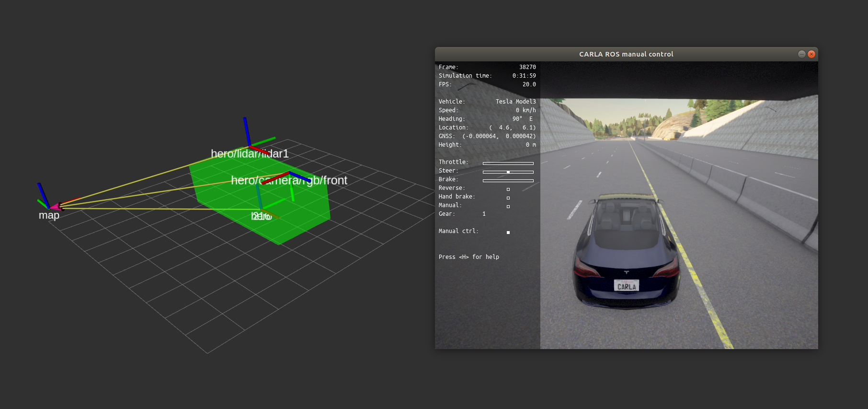Click the 'Press <H> for help' text
The height and width of the screenshot is (409, 868).
[x=469, y=257]
